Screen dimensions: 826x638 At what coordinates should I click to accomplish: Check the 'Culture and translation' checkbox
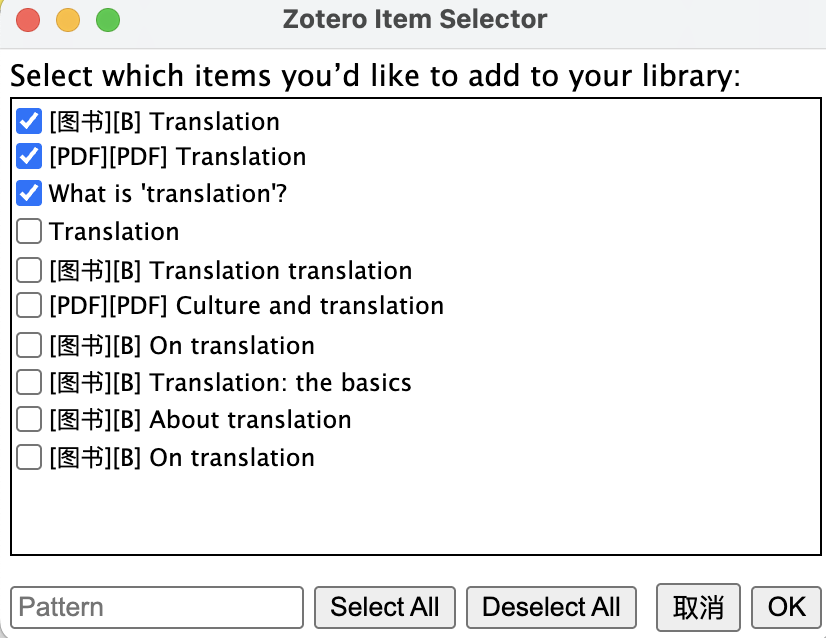[x=30, y=305]
